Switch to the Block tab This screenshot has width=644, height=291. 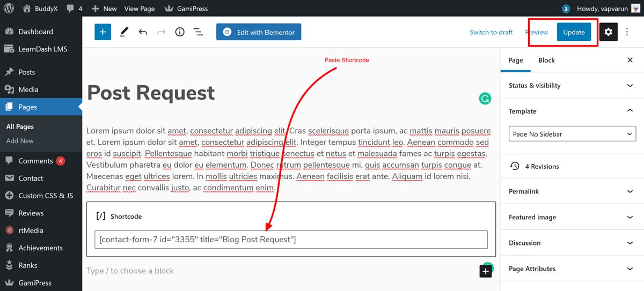(546, 60)
